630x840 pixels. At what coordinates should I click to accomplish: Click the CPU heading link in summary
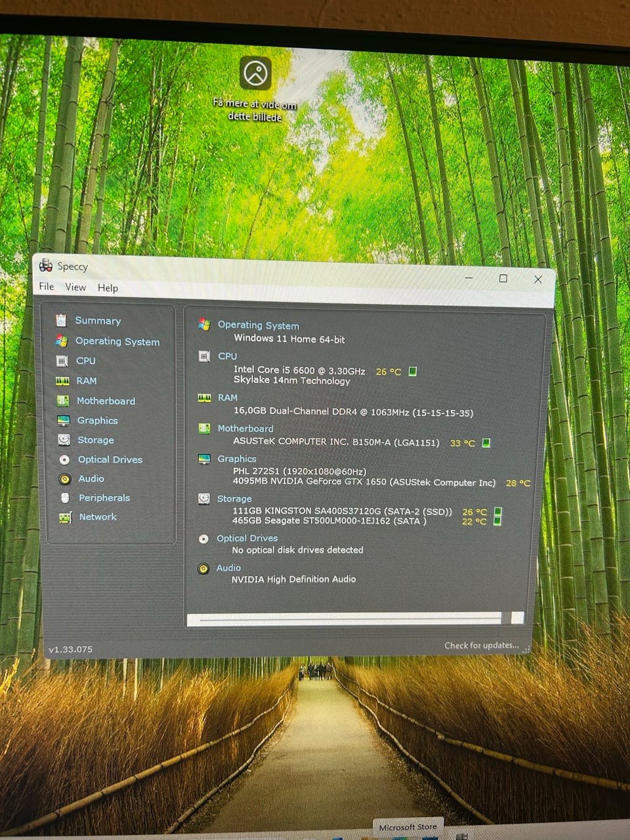tap(227, 356)
